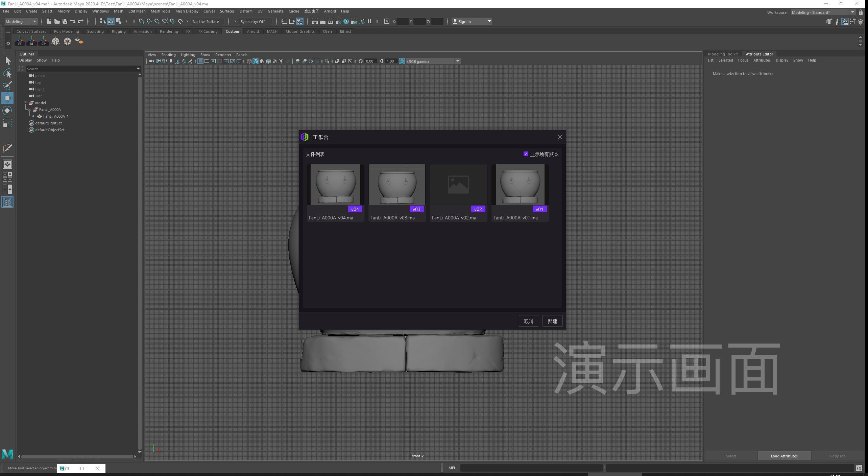The height and width of the screenshot is (476, 868).
Task: Collapse the FanLi_A000A group node
Action: (x=30, y=110)
